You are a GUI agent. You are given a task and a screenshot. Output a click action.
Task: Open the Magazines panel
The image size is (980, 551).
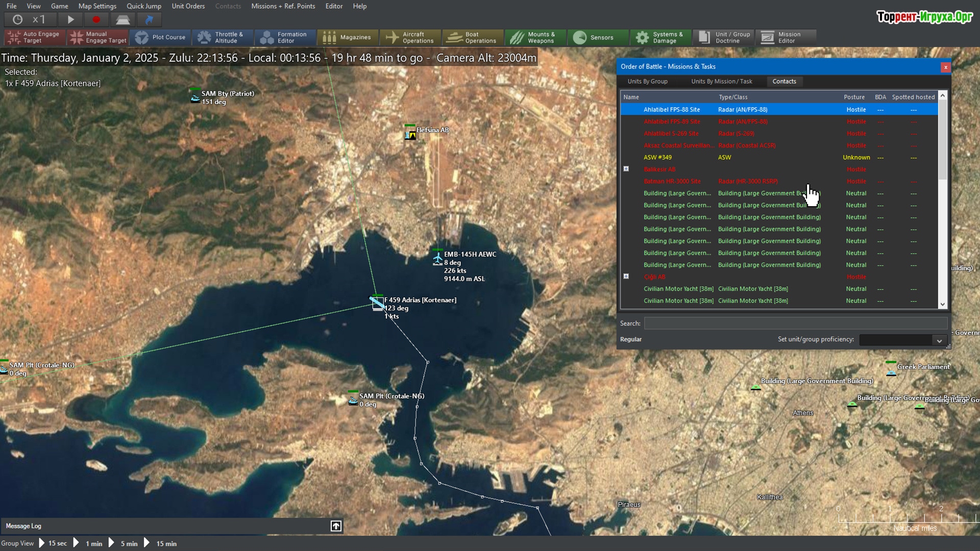(x=347, y=37)
